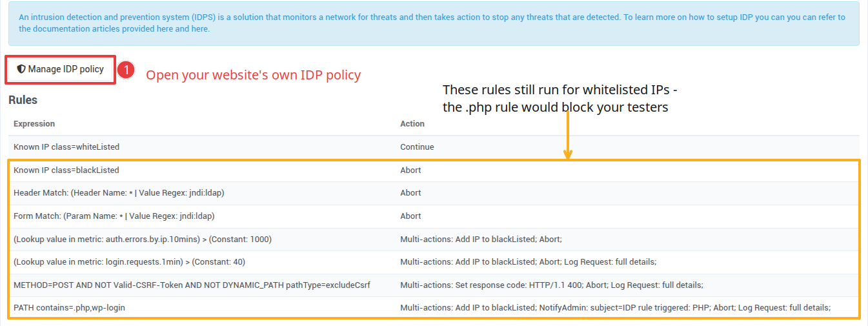
Task: Click the action for auth.errors.by.ip.10mins rule
Action: click(x=481, y=239)
